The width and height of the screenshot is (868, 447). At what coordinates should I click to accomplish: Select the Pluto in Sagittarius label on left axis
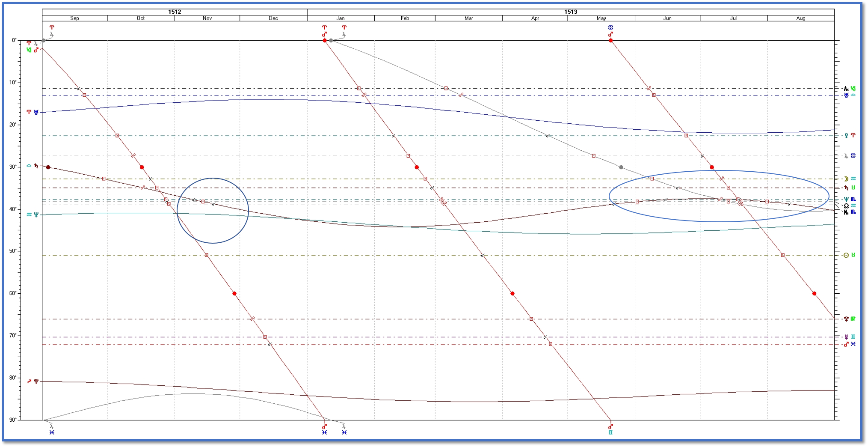tap(33, 381)
